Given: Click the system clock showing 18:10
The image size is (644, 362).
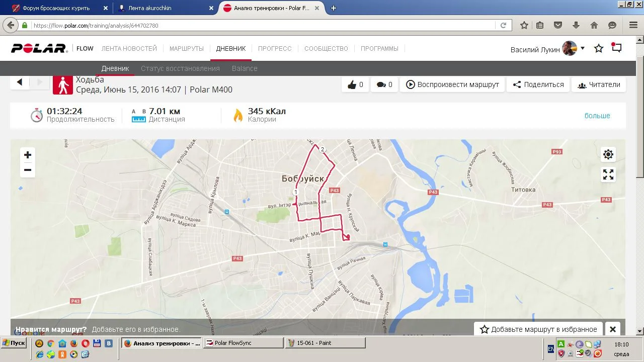Looking at the screenshot, I should click(621, 344).
